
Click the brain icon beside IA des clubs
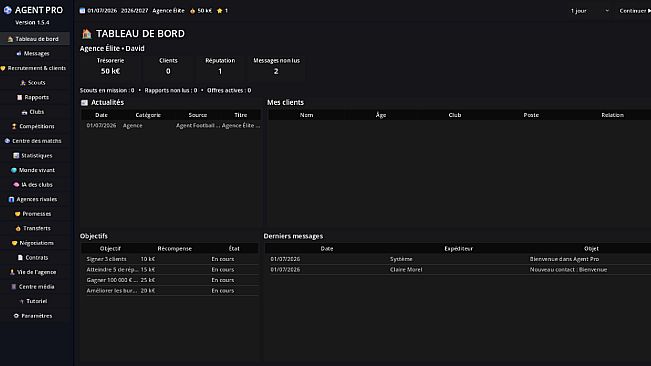pyautogui.click(x=16, y=185)
